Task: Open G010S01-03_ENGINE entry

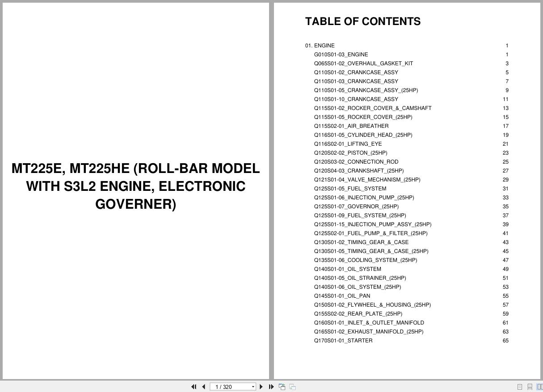Action: point(341,55)
